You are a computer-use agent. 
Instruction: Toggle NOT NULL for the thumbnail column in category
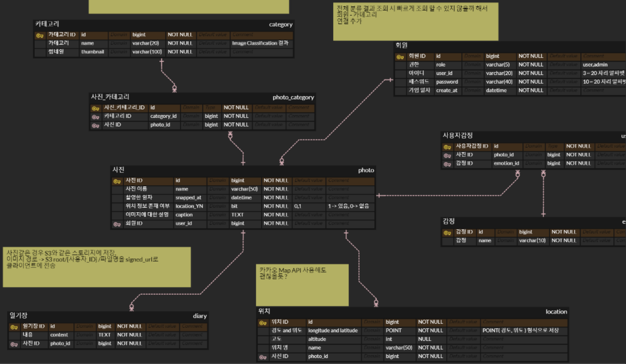180,52
